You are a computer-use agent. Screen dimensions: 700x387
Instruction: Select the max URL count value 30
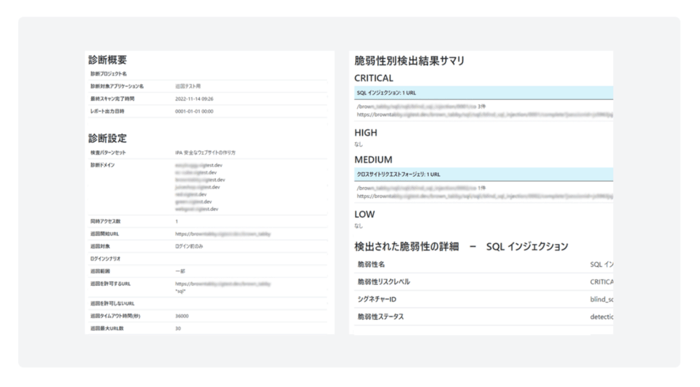[x=178, y=329]
